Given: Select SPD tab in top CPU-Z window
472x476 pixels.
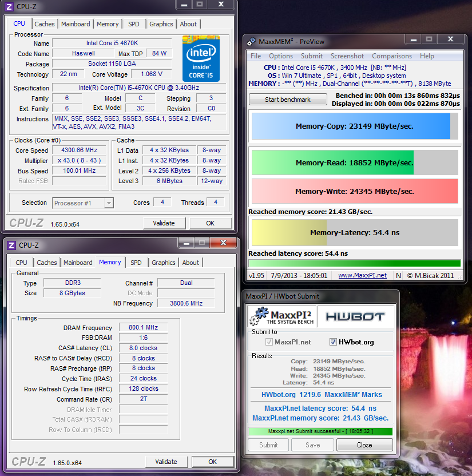Looking at the screenshot, I should click(133, 24).
